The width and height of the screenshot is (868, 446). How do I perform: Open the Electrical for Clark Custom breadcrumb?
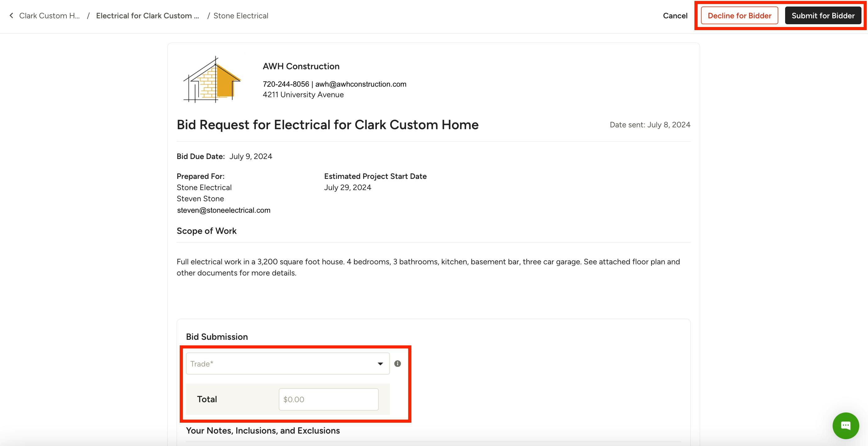coord(147,16)
